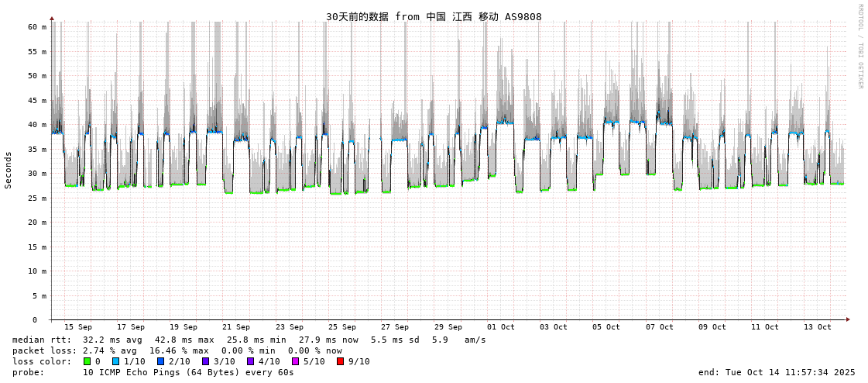Click the end timestamp Tue Oct 14 text
Viewport: 868px width, 383px height.
coord(777,372)
